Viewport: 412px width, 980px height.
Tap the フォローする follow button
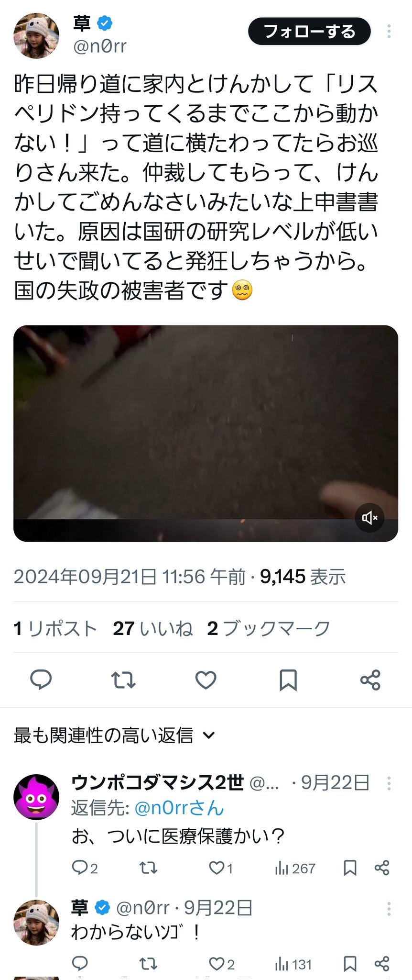click(x=309, y=32)
